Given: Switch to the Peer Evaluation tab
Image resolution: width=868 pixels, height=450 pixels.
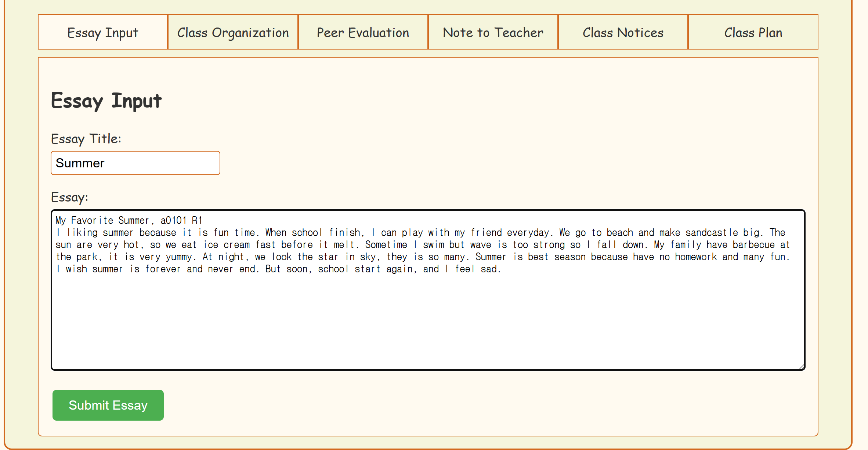Looking at the screenshot, I should [363, 32].
